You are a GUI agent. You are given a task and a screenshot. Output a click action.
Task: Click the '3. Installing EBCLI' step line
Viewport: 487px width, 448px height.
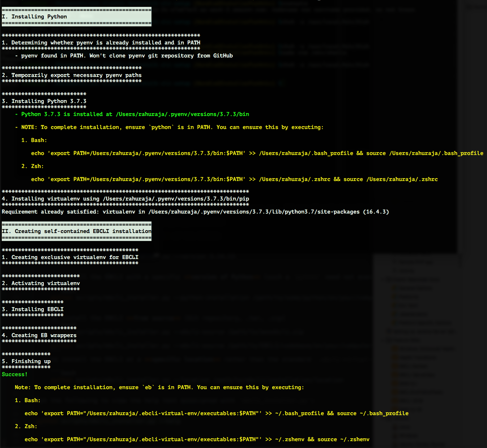click(33, 309)
